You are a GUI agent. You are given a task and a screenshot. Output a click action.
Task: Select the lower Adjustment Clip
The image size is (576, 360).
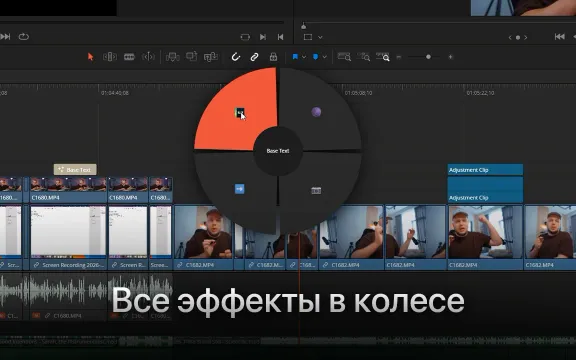point(485,190)
